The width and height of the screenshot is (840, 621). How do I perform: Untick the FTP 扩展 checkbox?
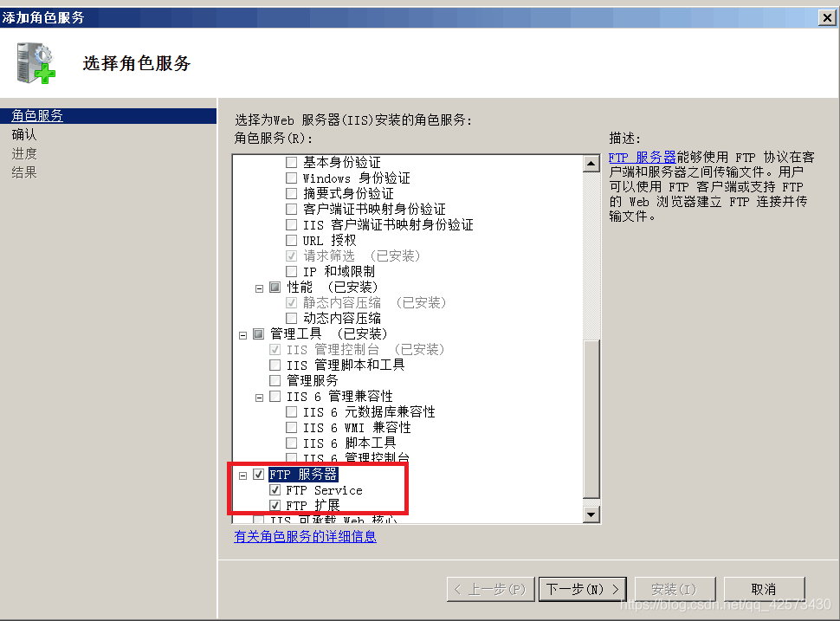(x=275, y=505)
